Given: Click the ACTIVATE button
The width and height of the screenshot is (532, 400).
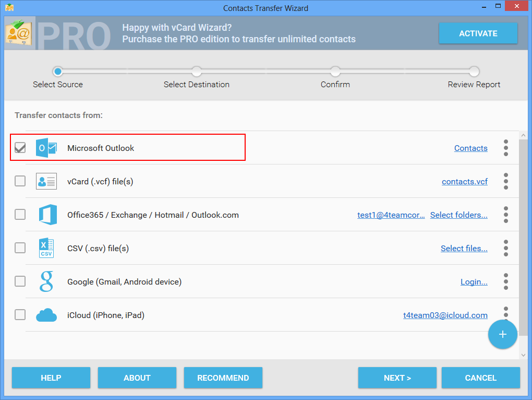Looking at the screenshot, I should point(478,33).
